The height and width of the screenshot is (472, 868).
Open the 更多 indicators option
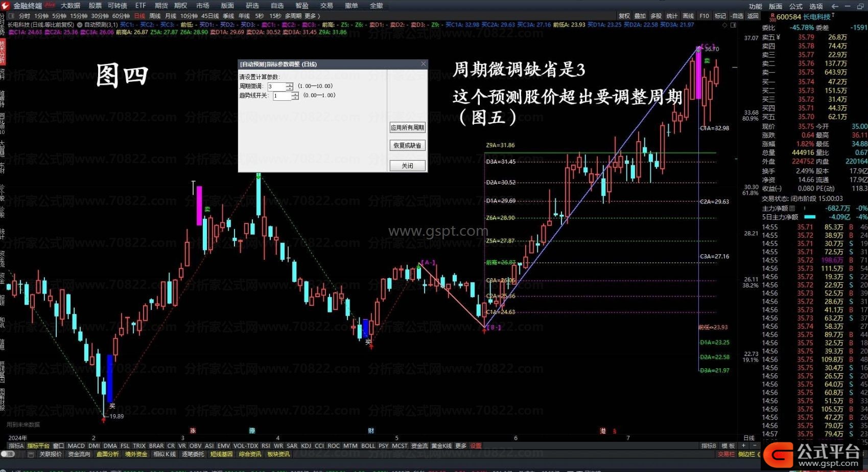(461, 446)
